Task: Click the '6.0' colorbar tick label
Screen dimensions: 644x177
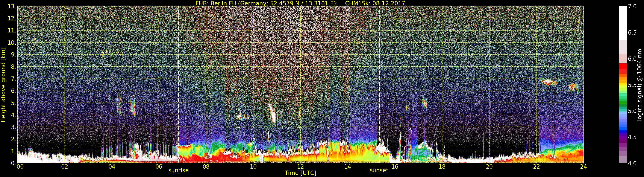Action: (632, 59)
